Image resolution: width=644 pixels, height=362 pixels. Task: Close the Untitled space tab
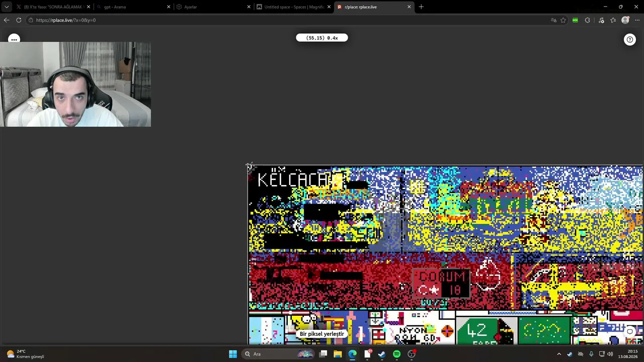[329, 7]
